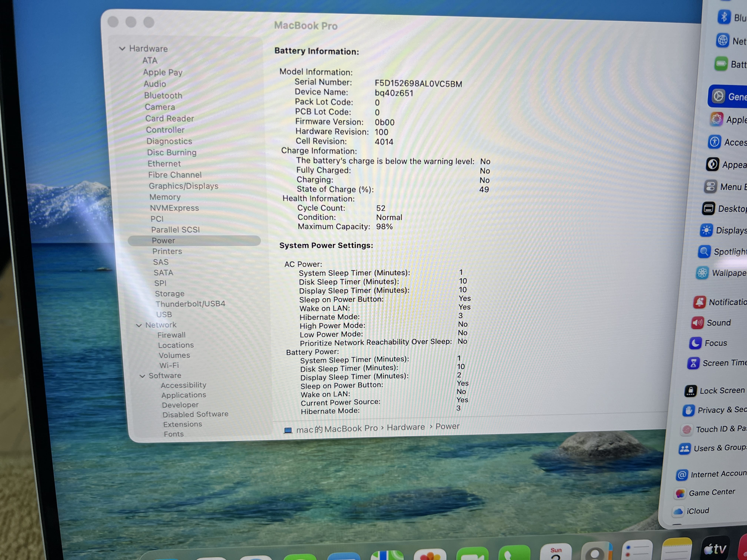Image resolution: width=747 pixels, height=560 pixels.
Task: Open Touch ID & Password settings
Action: (713, 429)
